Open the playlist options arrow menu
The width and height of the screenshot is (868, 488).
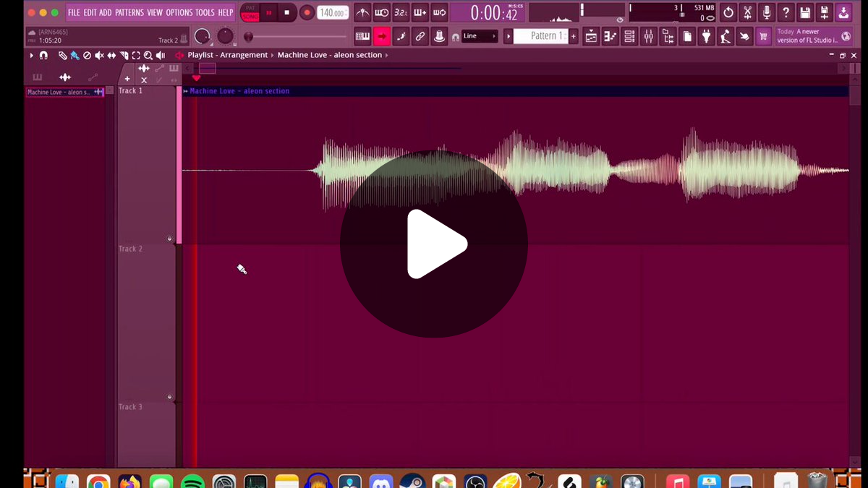pyautogui.click(x=32, y=55)
